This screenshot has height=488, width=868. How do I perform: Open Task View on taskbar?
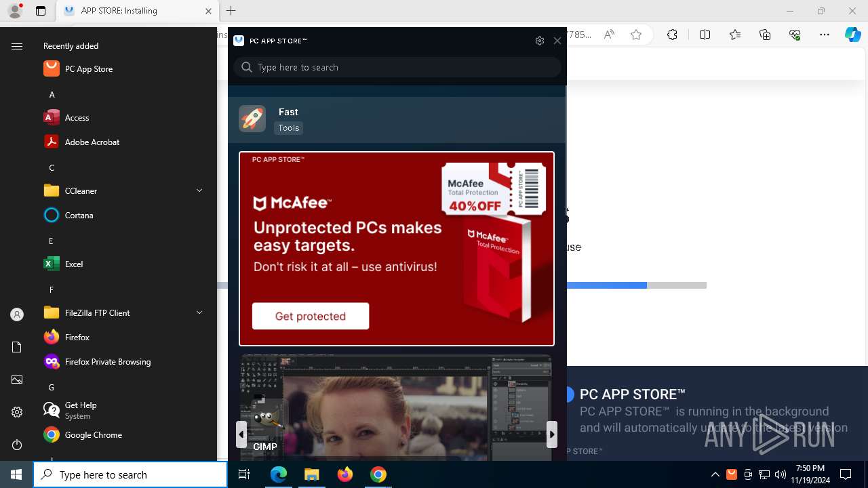(x=244, y=474)
